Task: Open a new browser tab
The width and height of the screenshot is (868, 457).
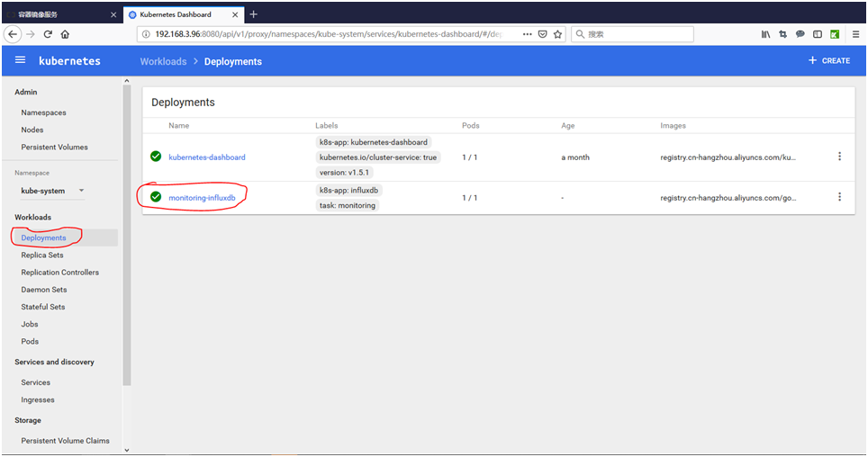Action: [x=254, y=14]
